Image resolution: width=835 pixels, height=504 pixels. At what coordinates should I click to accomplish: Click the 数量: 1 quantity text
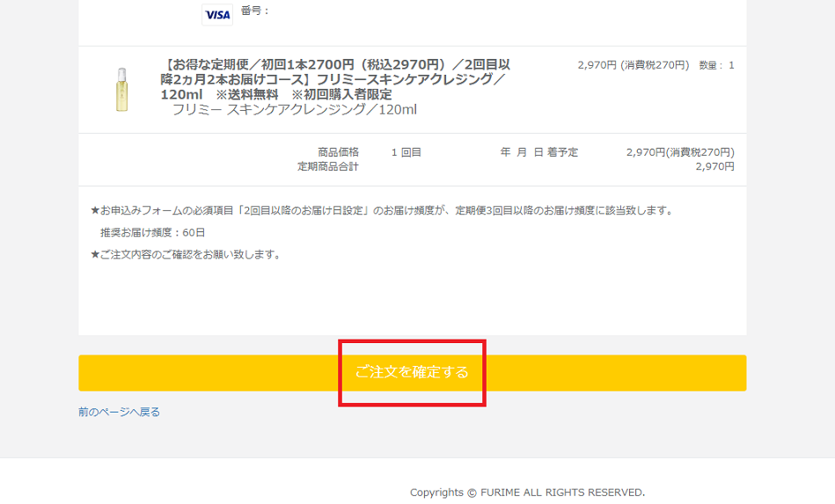point(716,65)
